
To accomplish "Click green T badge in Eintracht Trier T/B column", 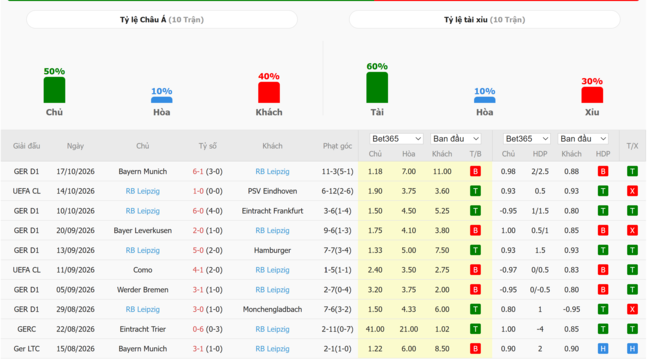I will 475,329.
